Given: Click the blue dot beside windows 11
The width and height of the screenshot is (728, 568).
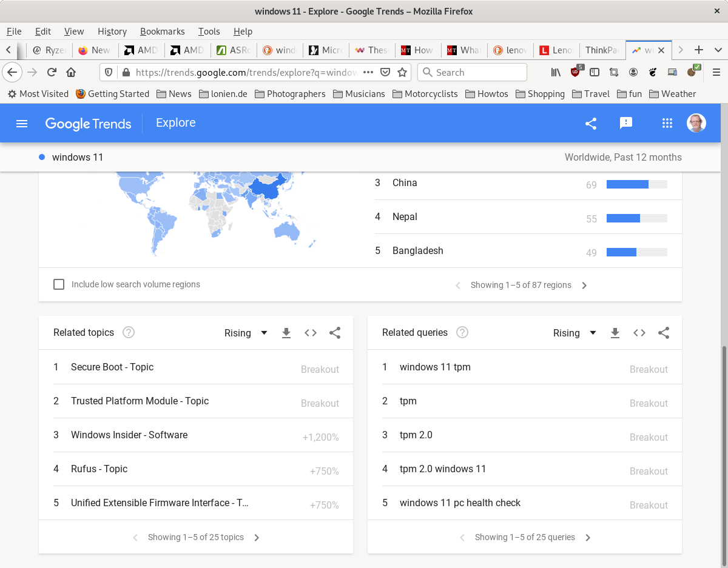Looking at the screenshot, I should pyautogui.click(x=42, y=157).
